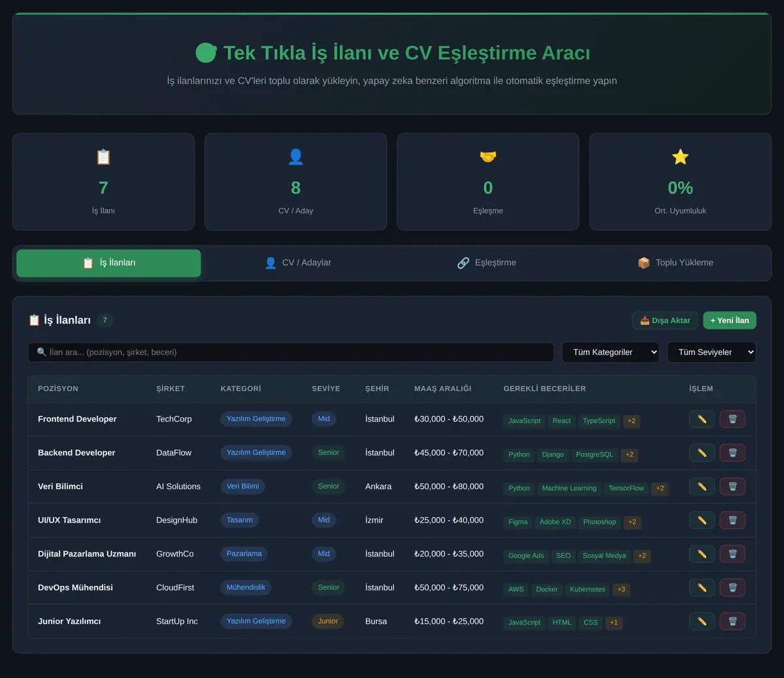The height and width of the screenshot is (678, 784).
Task: Delete the DevOps Mühendisi listing
Action: (732, 588)
